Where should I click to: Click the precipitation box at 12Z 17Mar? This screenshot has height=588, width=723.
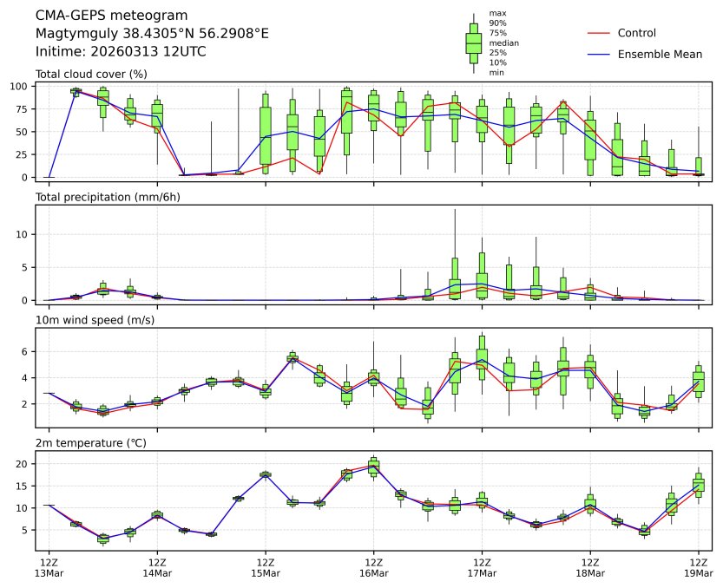coord(482,276)
